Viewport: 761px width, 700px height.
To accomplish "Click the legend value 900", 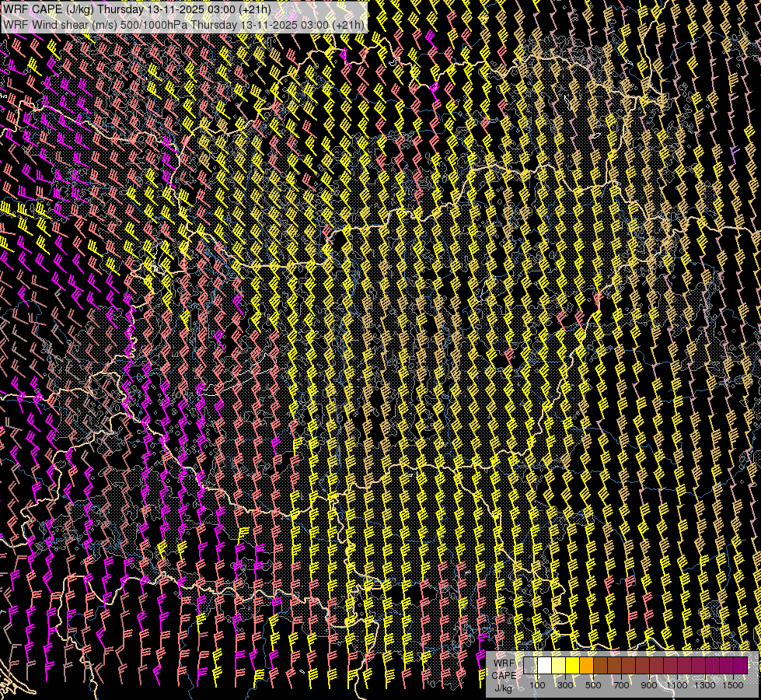I will (x=649, y=685).
